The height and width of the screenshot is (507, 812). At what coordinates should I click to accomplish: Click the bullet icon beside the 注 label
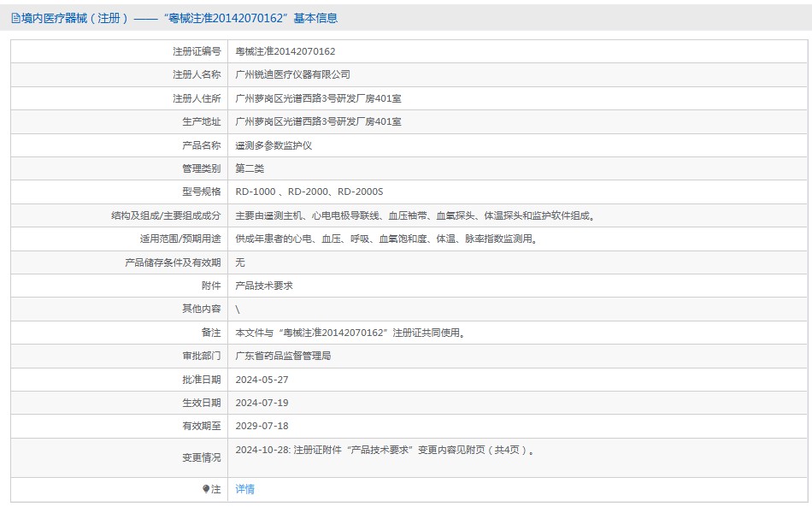point(206,489)
